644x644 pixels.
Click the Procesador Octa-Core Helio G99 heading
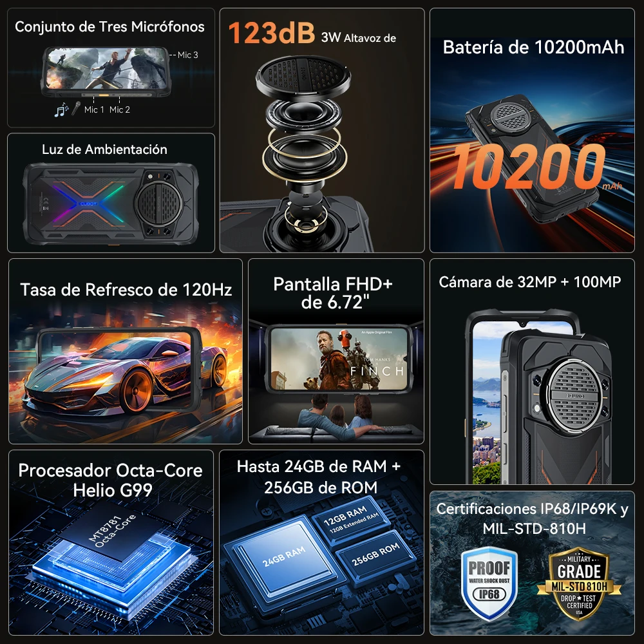[x=111, y=480]
